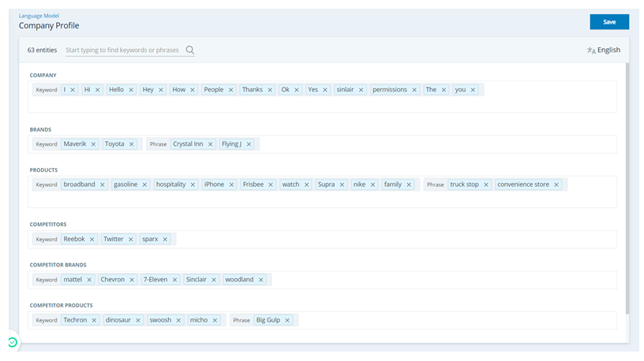The width and height of the screenshot is (644, 361).
Task: Delete the 'watch' keyword
Action: point(306,185)
